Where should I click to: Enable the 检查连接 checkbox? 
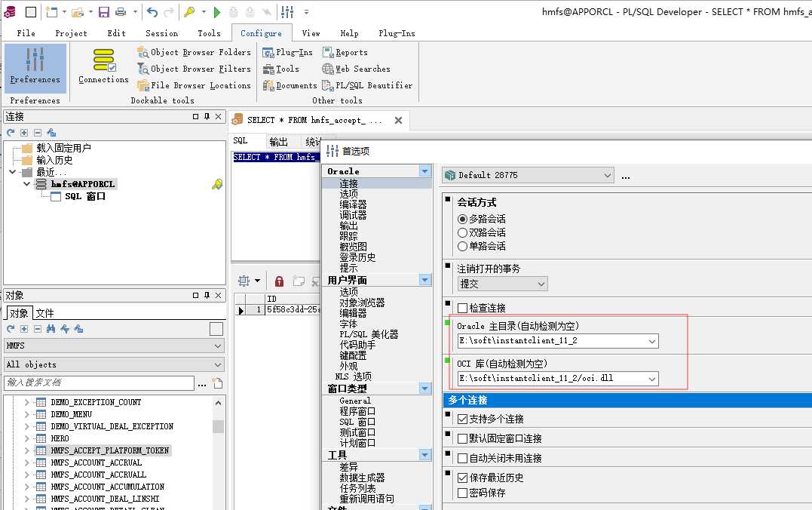tap(462, 309)
